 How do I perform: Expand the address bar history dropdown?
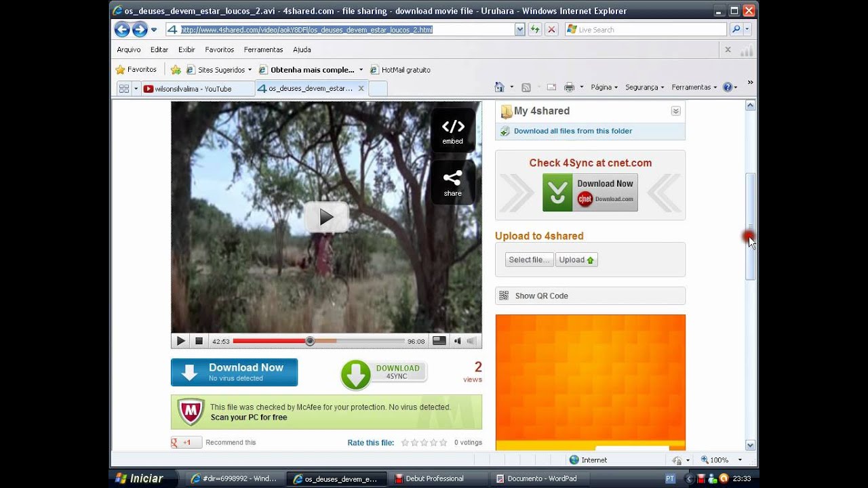click(520, 30)
